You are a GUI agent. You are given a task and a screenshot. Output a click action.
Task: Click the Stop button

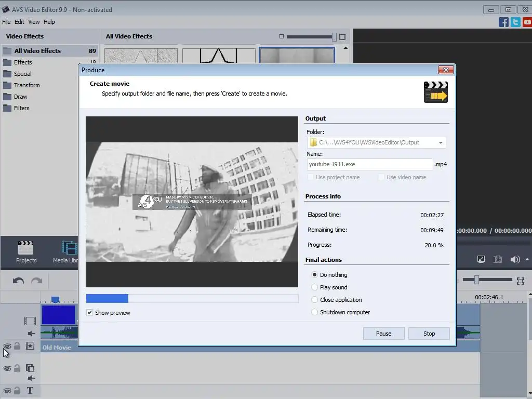point(429,334)
